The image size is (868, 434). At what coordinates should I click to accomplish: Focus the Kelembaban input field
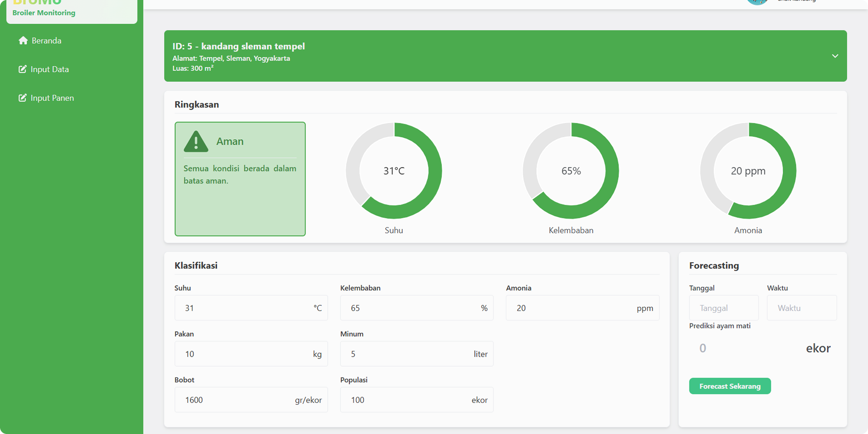click(x=417, y=308)
